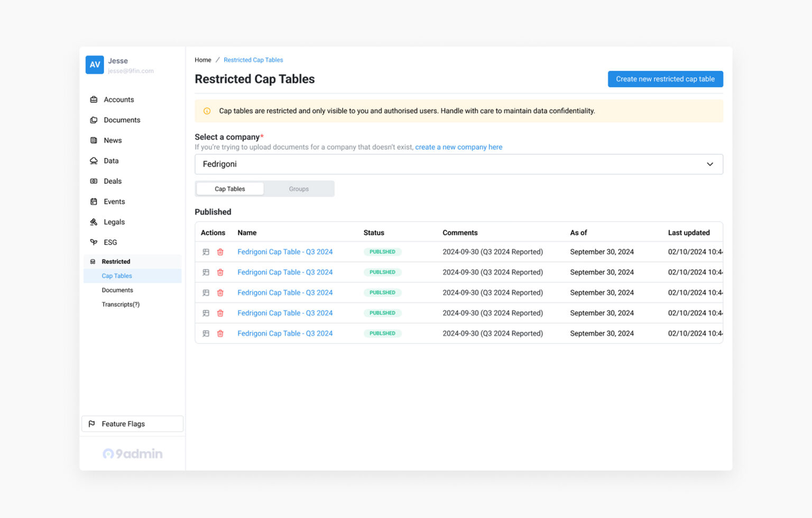This screenshot has width=812, height=518.
Task: Open the Accounts section icon in sidebar
Action: 94,99
